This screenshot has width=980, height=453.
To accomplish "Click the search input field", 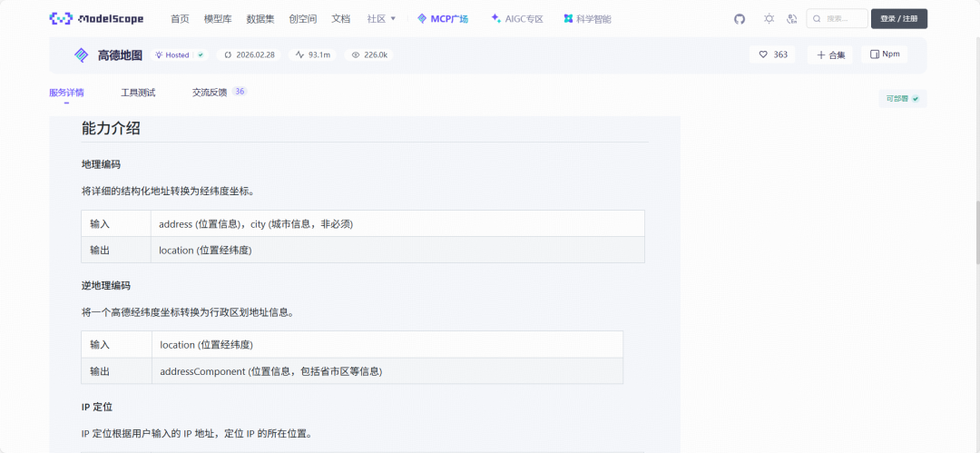I will 837,19.
